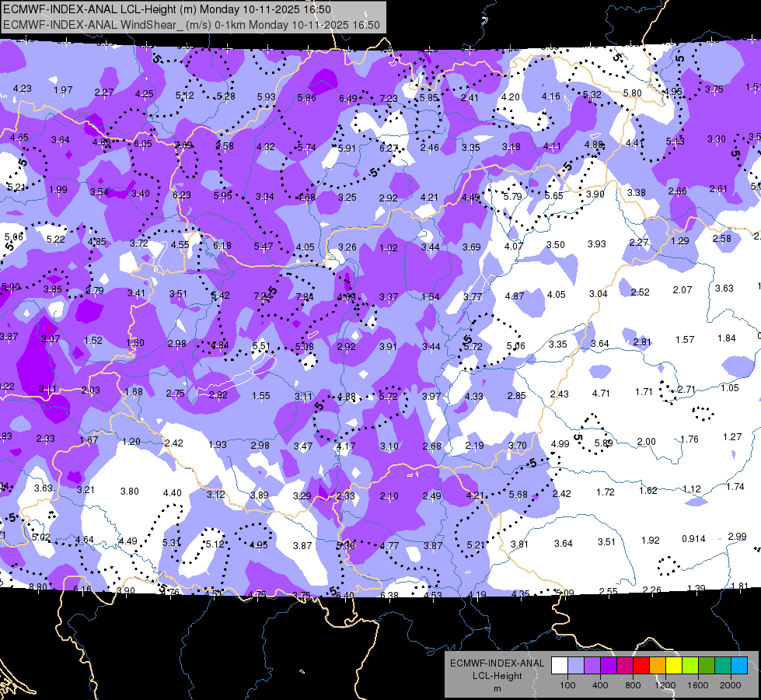Click the wind shear value 8.80
Image resolution: width=761 pixels, height=700 pixels.
click(x=38, y=586)
